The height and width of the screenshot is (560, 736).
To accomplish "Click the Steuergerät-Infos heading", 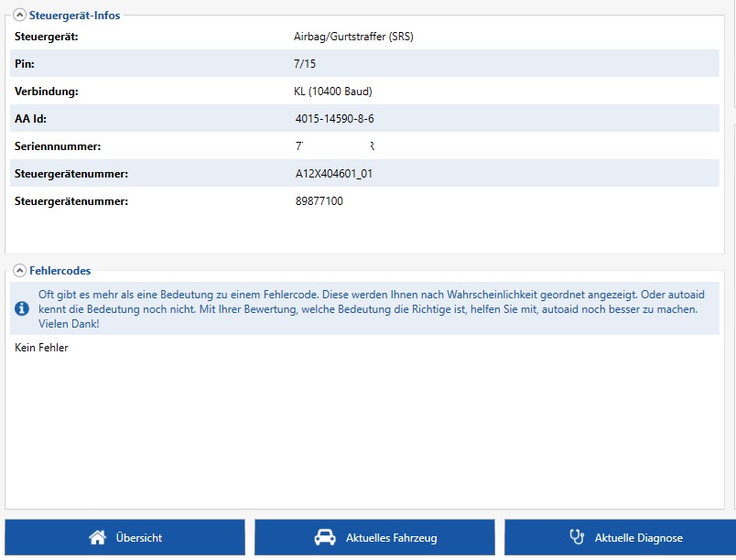I will click(75, 16).
